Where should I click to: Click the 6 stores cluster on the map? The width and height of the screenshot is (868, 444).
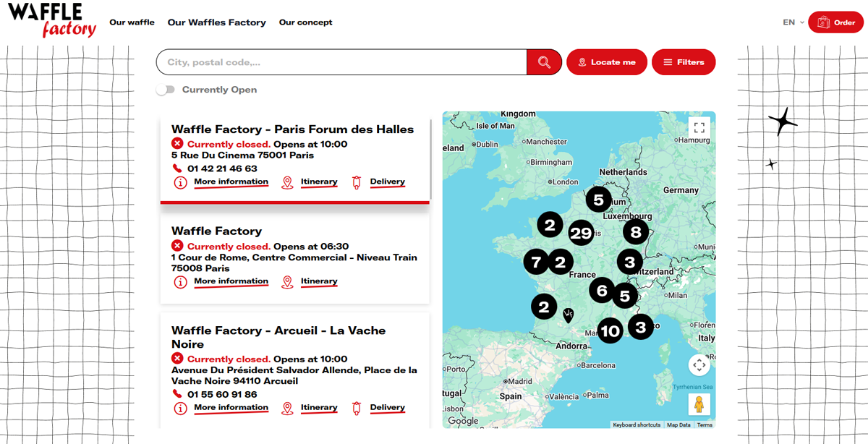coord(602,291)
